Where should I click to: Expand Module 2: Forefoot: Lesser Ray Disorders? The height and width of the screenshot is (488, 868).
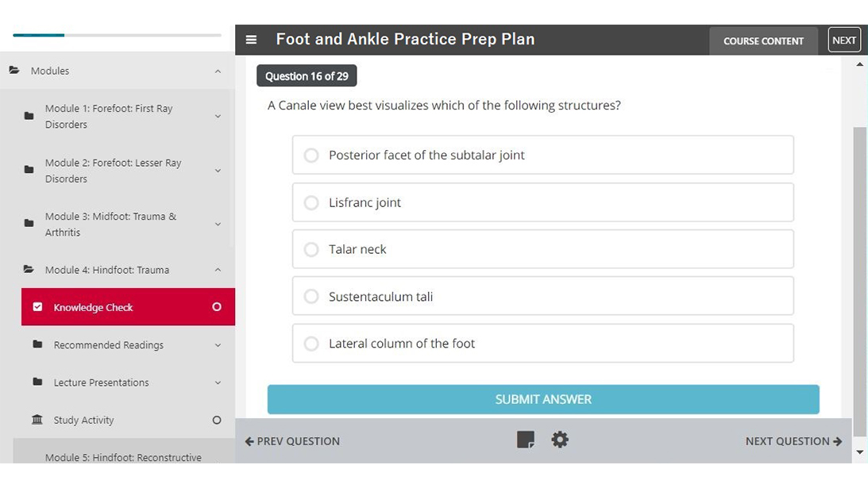(218, 171)
